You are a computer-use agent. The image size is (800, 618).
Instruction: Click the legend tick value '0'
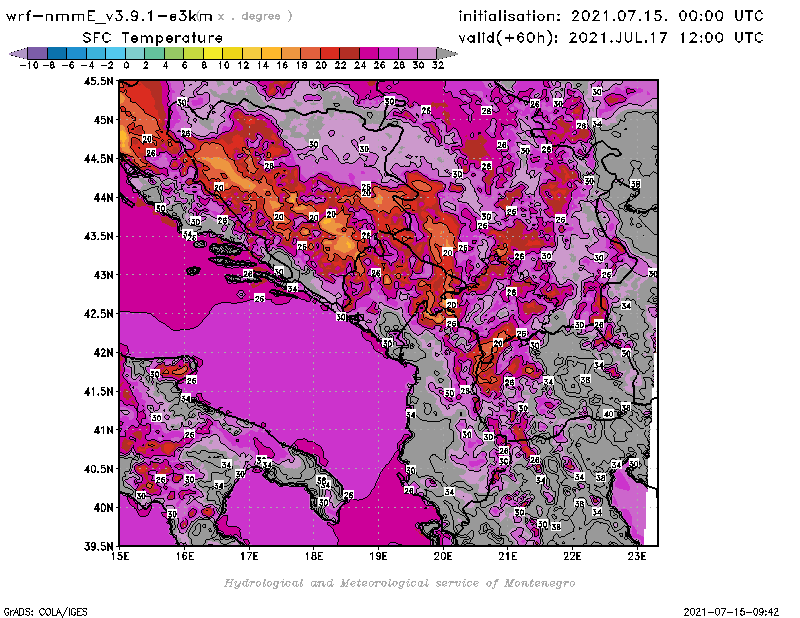pyautogui.click(x=126, y=65)
